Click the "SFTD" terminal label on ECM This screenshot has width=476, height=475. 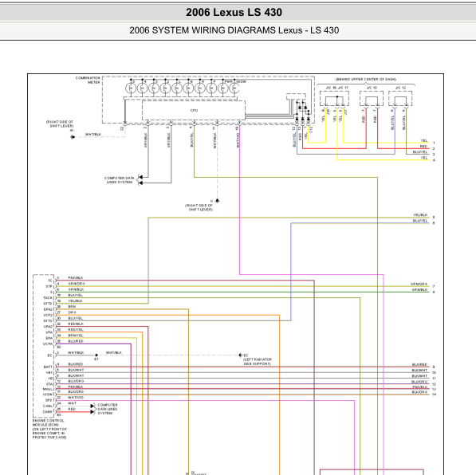pyautogui.click(x=48, y=304)
